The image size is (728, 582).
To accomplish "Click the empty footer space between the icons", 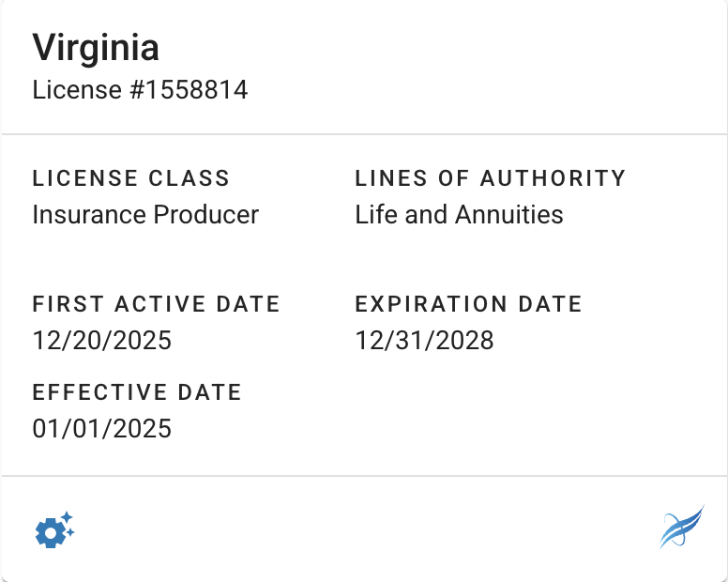I will click(x=366, y=530).
